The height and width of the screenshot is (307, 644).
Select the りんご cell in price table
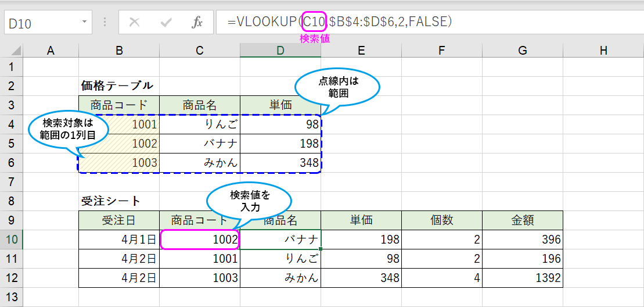point(200,124)
